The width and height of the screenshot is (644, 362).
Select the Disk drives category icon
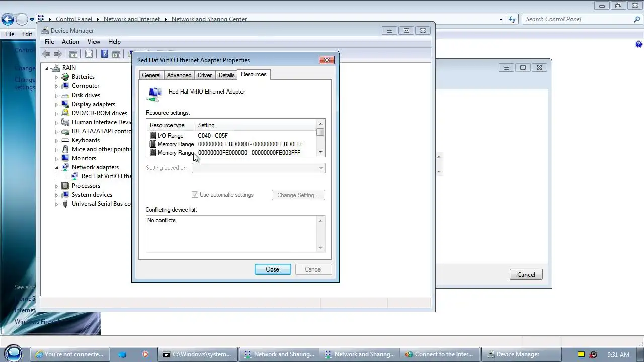65,95
